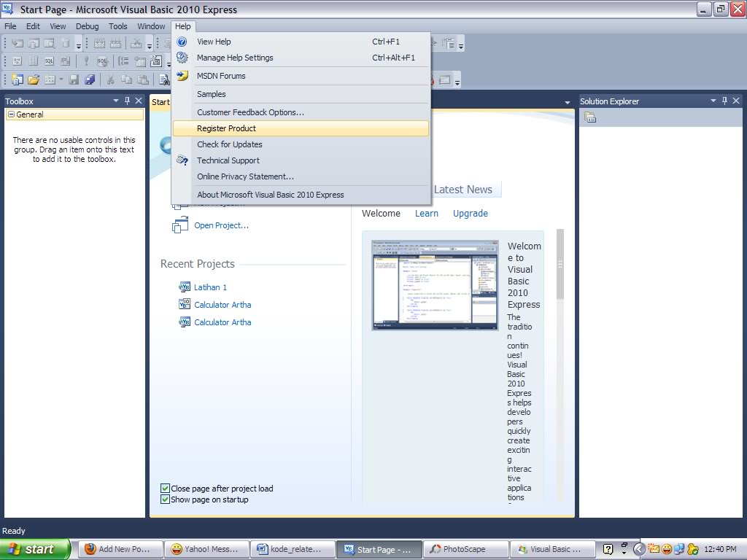Click the Yahoo Messenger smiley tray icon
Image resolution: width=747 pixels, height=560 pixels.
click(x=667, y=549)
